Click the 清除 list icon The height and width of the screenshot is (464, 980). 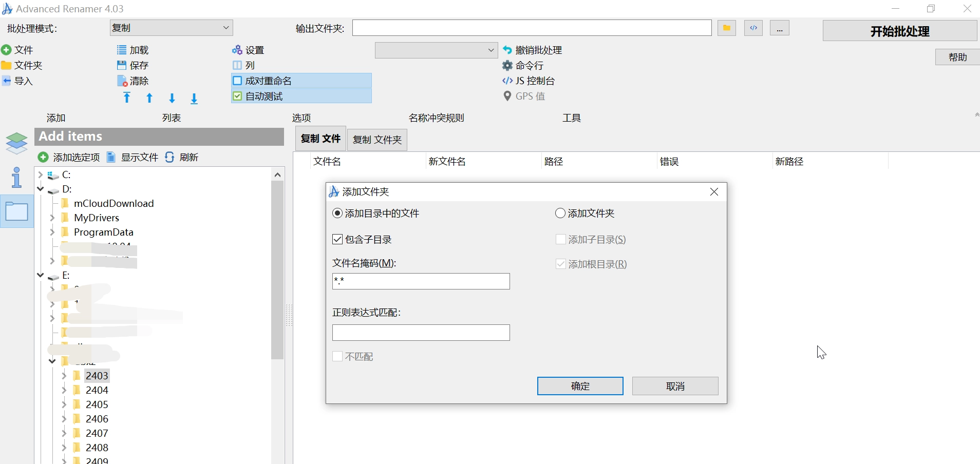coord(122,81)
